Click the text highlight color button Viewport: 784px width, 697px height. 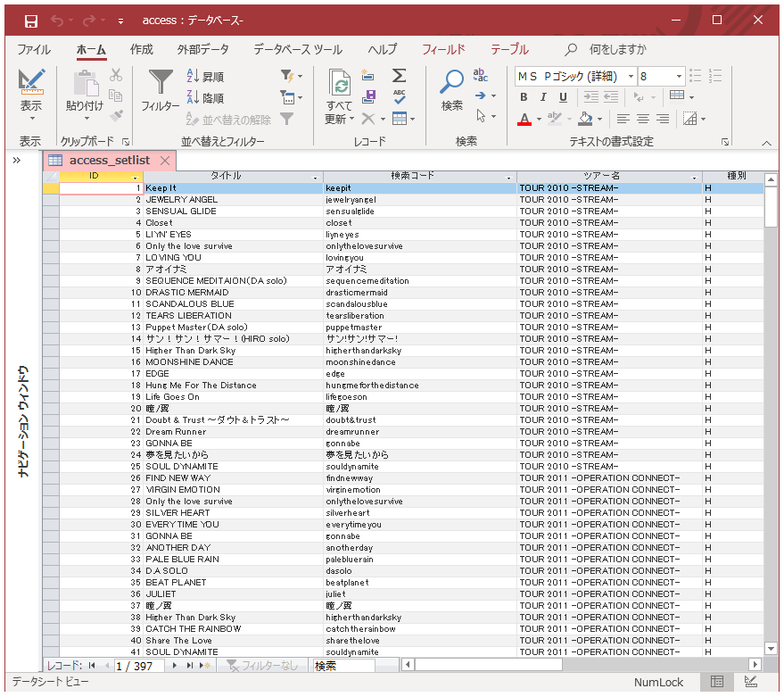(554, 119)
